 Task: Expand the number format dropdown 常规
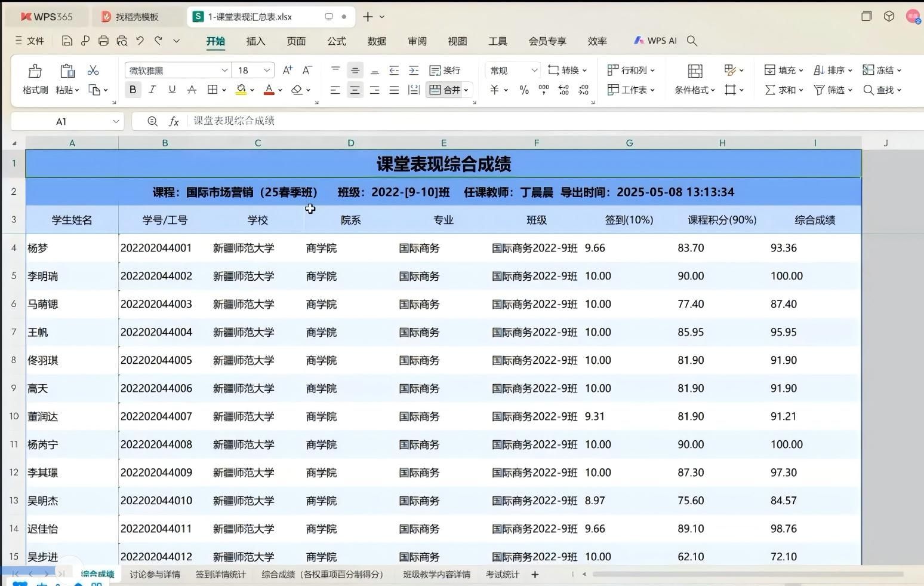(x=534, y=70)
